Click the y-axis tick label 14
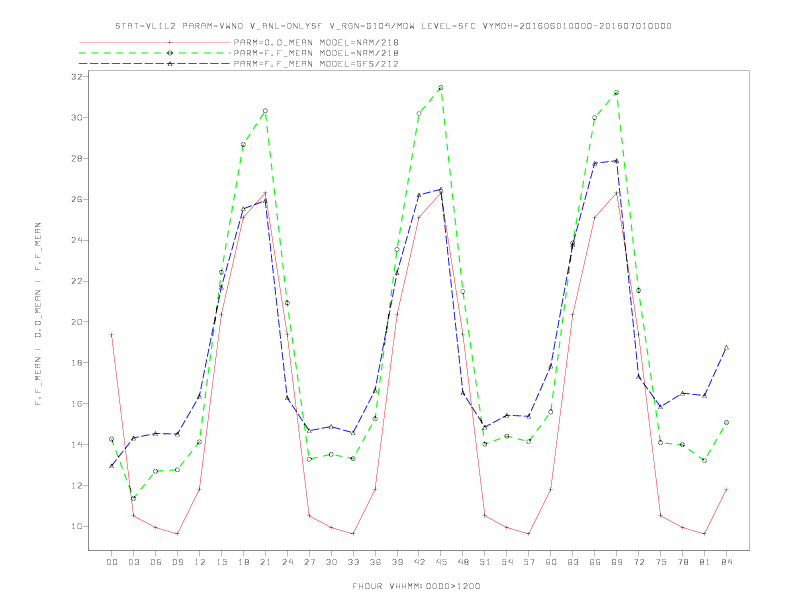 click(77, 444)
